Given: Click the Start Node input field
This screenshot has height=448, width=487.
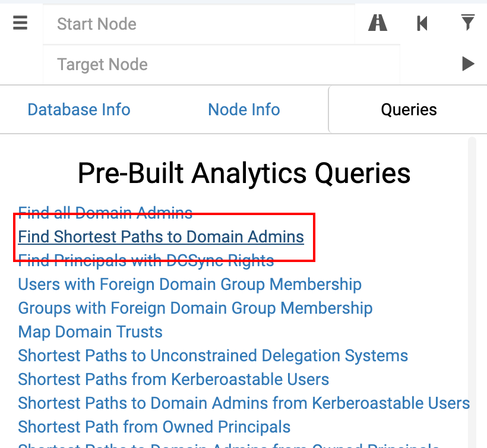Looking at the screenshot, I should [x=199, y=24].
